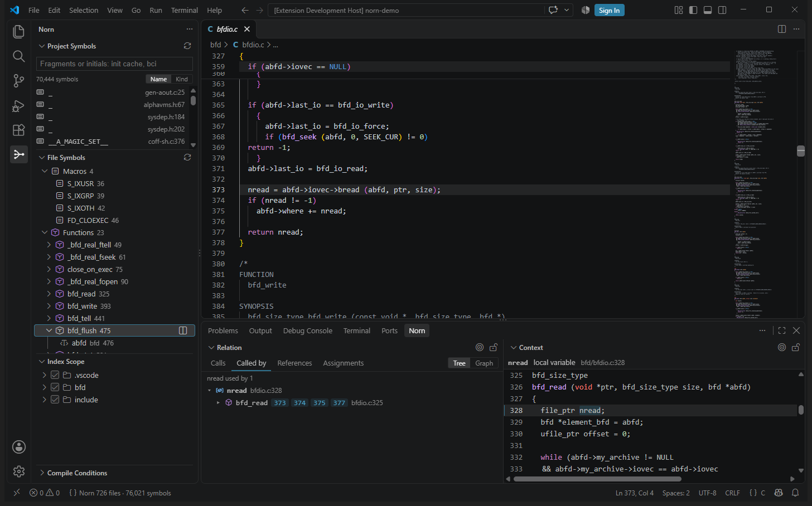
Task: Expand the bfd_read function in File Symbols
Action: click(49, 294)
